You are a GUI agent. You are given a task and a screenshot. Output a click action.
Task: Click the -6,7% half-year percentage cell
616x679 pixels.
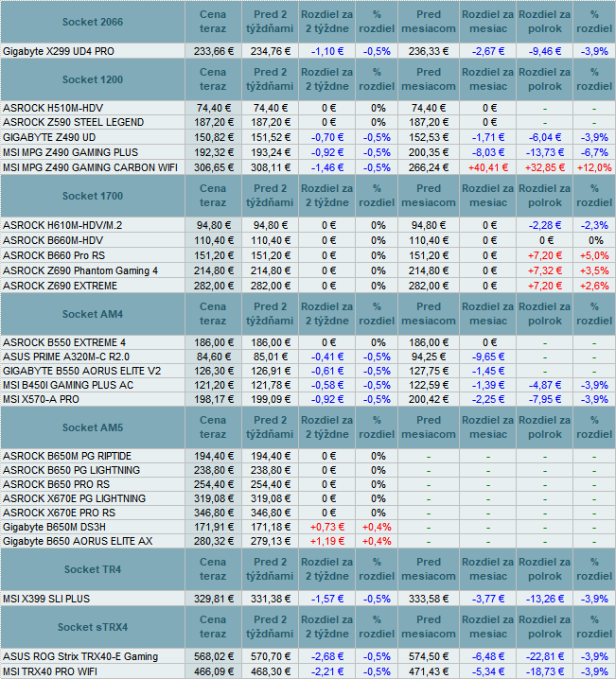point(594,152)
